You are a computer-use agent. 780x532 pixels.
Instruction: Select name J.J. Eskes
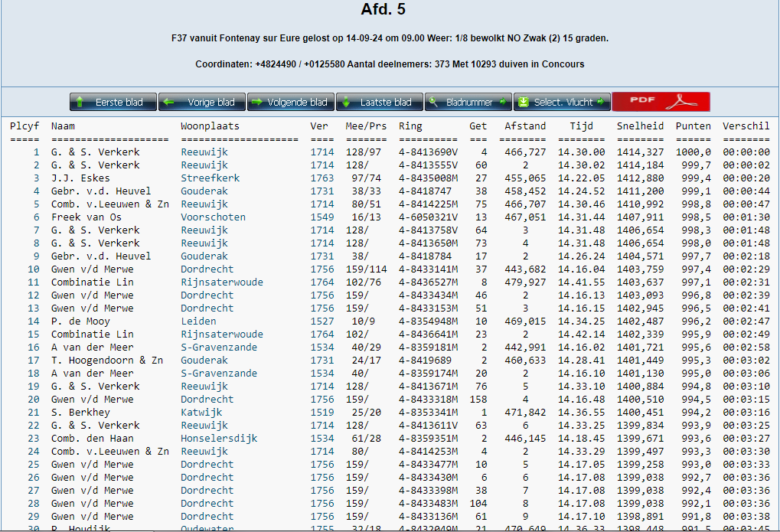(80, 178)
